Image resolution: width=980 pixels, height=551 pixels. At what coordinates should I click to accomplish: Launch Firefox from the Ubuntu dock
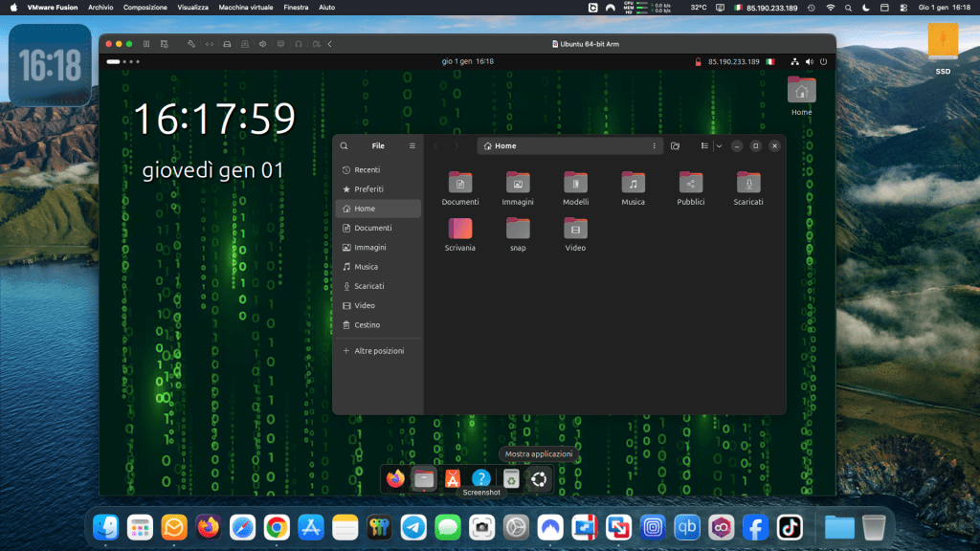coord(395,479)
